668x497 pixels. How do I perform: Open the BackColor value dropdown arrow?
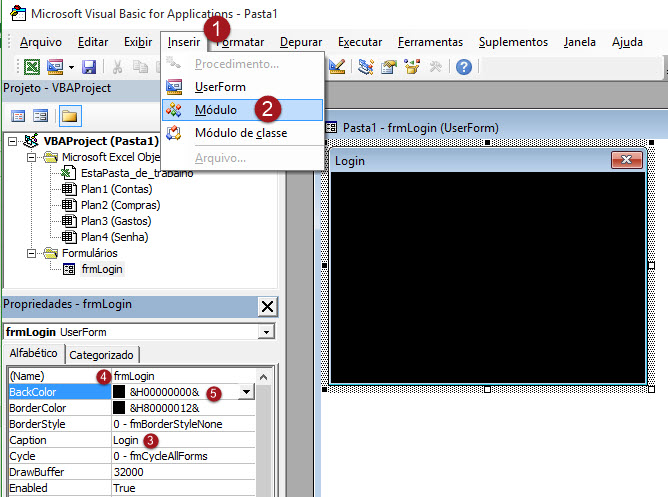tap(246, 392)
